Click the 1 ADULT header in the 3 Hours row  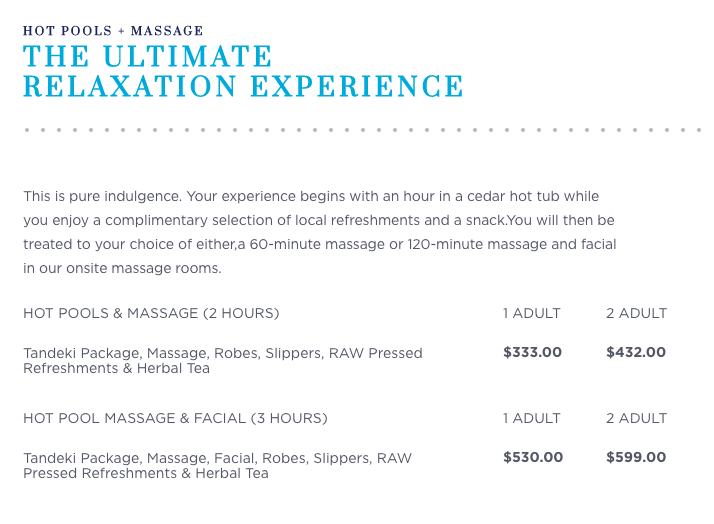532,418
